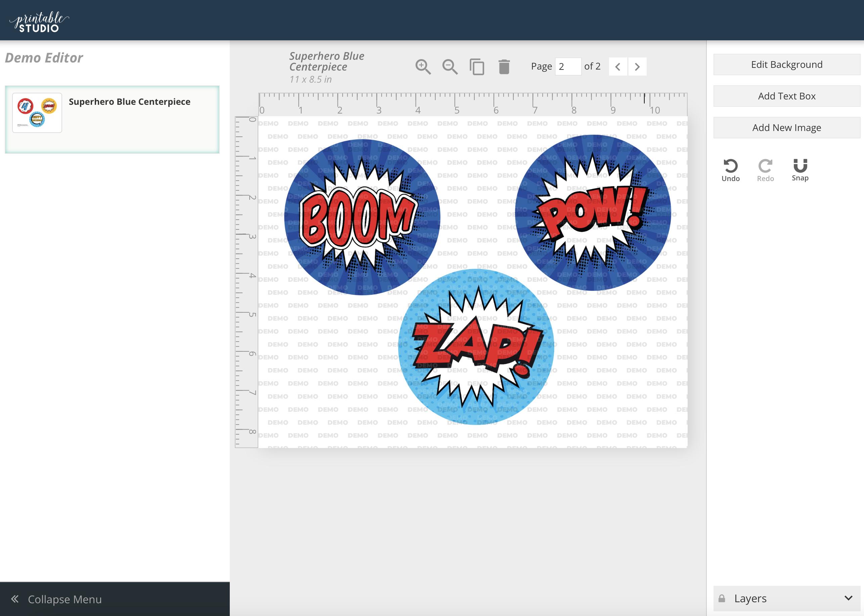864x616 pixels.
Task: Click the Printable Studio logo
Action: (x=39, y=22)
